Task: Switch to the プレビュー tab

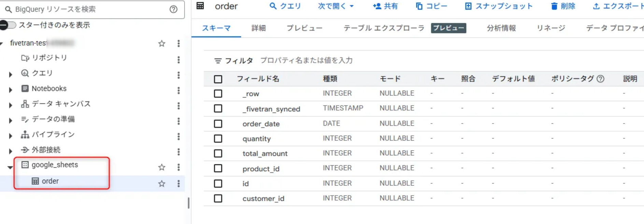Action: click(x=304, y=28)
